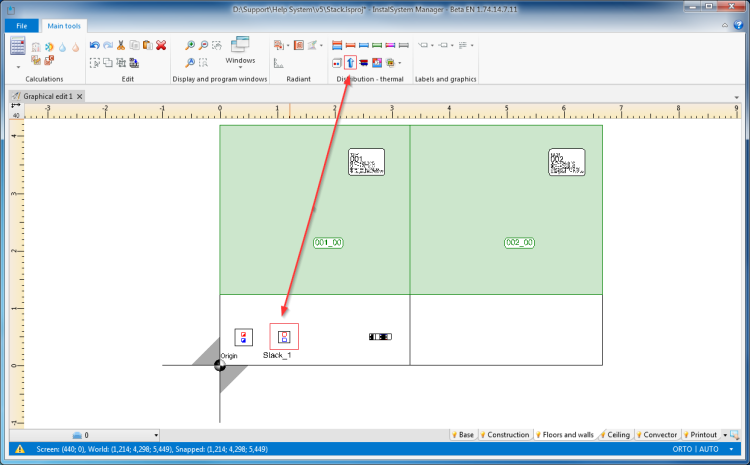Open the Windows dropdown button

[x=240, y=52]
